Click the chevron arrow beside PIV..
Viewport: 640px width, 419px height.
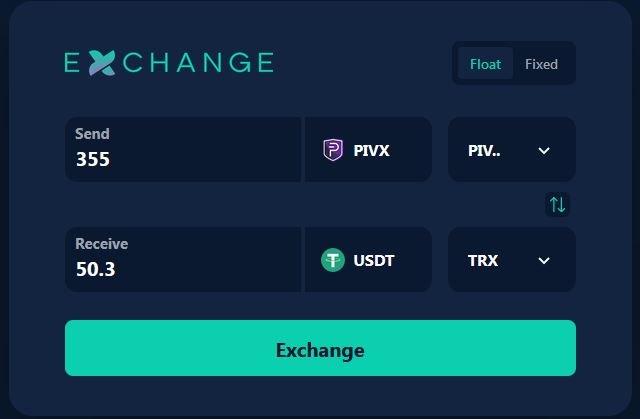544,150
